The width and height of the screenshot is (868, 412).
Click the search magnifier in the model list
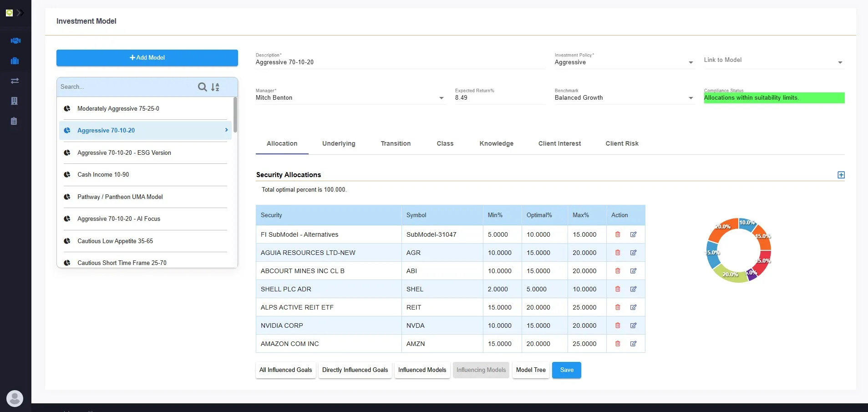point(203,86)
